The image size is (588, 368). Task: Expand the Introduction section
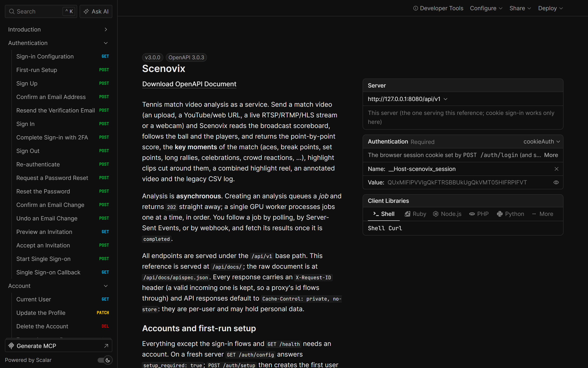point(58,29)
